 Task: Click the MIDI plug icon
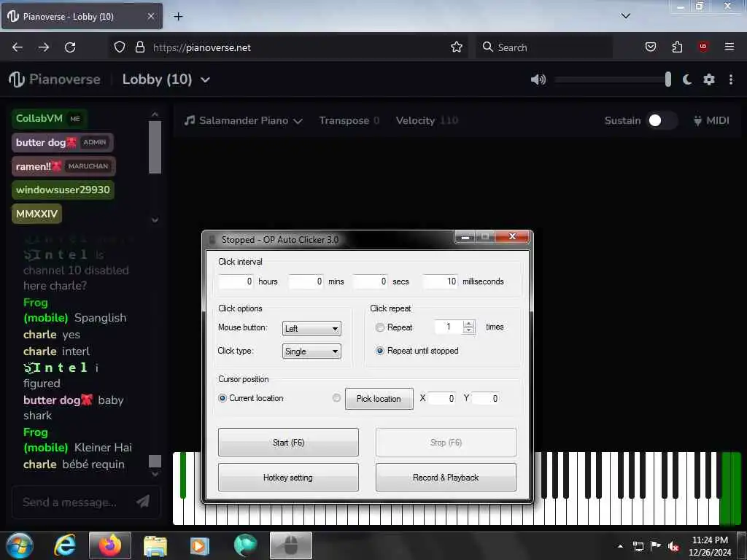coord(697,120)
